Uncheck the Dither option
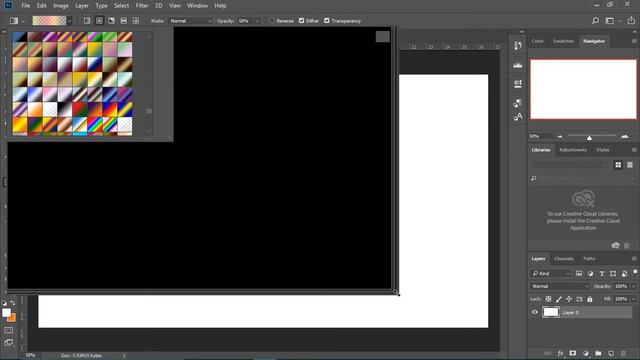 302,21
